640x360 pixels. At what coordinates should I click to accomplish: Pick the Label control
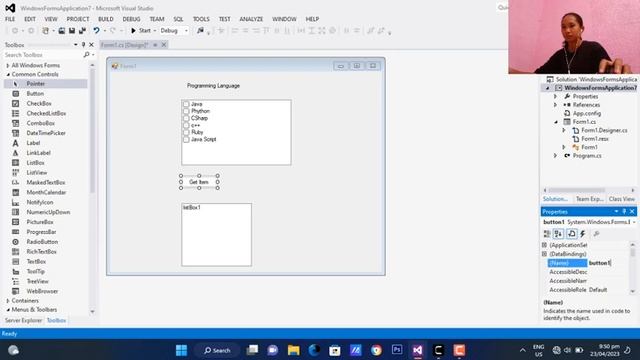[x=33, y=143]
